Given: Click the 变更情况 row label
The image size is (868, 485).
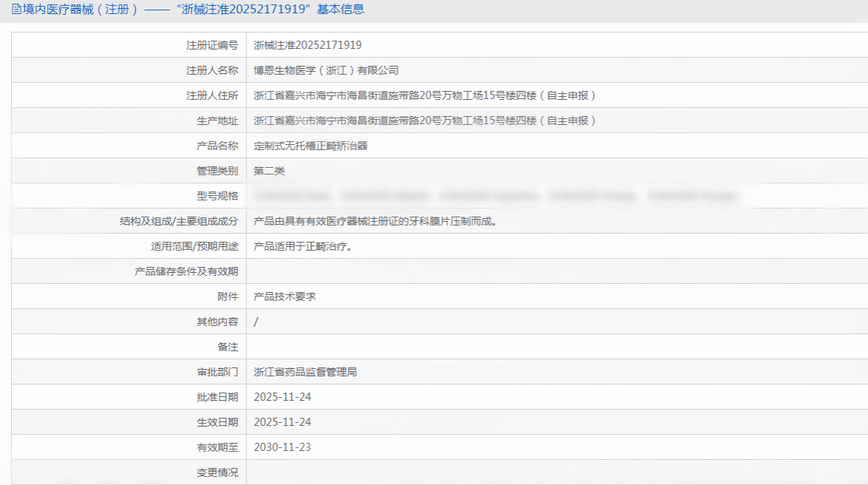Looking at the screenshot, I should coord(217,472).
